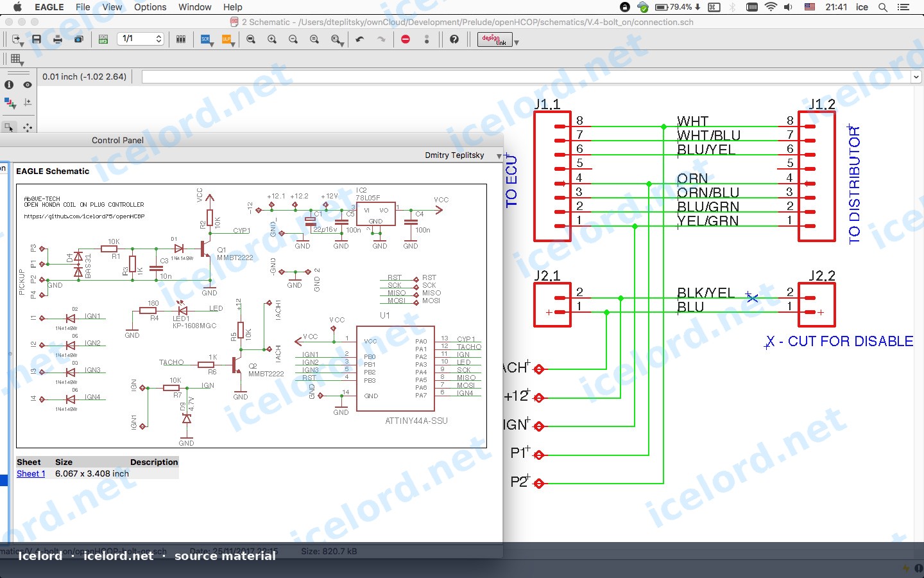The height and width of the screenshot is (578, 924).
Task: Click the J1.2 connector label
Action: 822,104
